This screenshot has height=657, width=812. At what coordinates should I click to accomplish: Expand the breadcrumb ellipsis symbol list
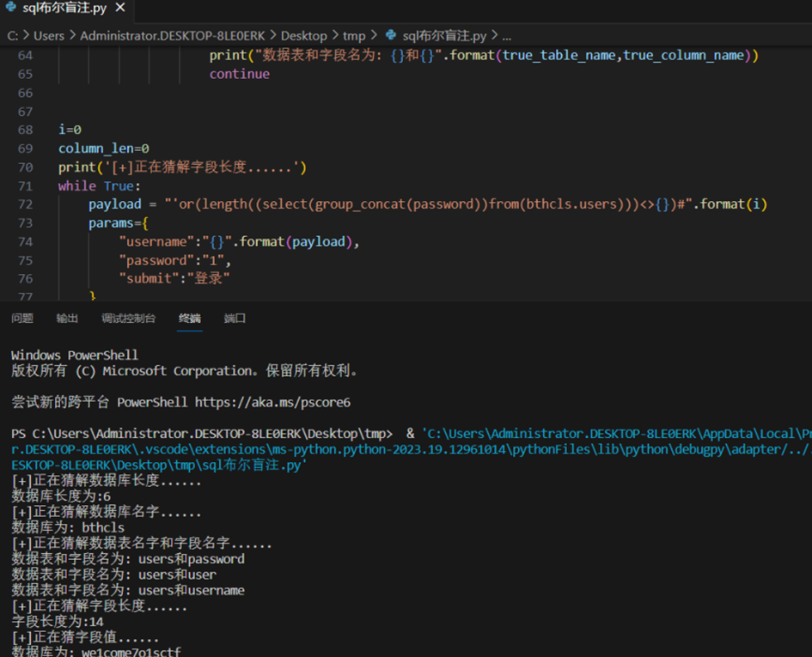506,36
